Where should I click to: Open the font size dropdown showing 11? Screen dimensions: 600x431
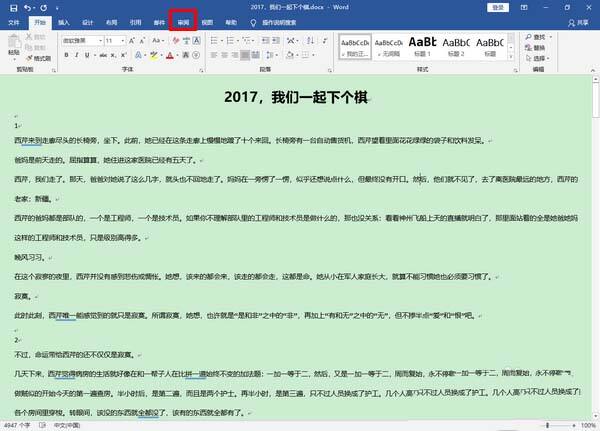point(123,41)
